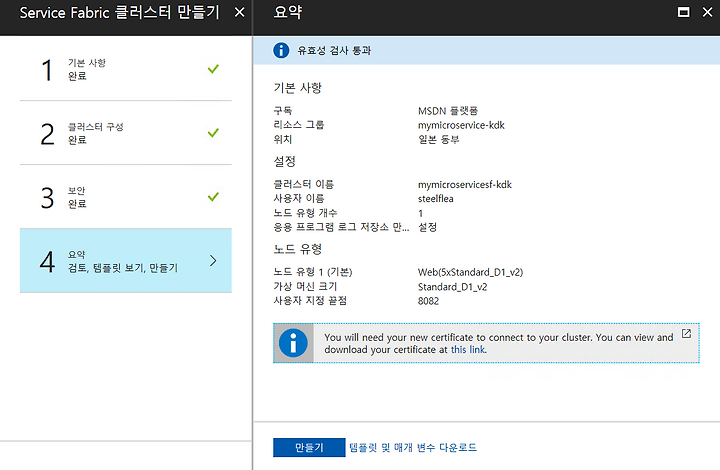Open 템플릿 및 매개 변수 다운로드 link
Viewport: 720px width, 470px height.
pos(413,447)
